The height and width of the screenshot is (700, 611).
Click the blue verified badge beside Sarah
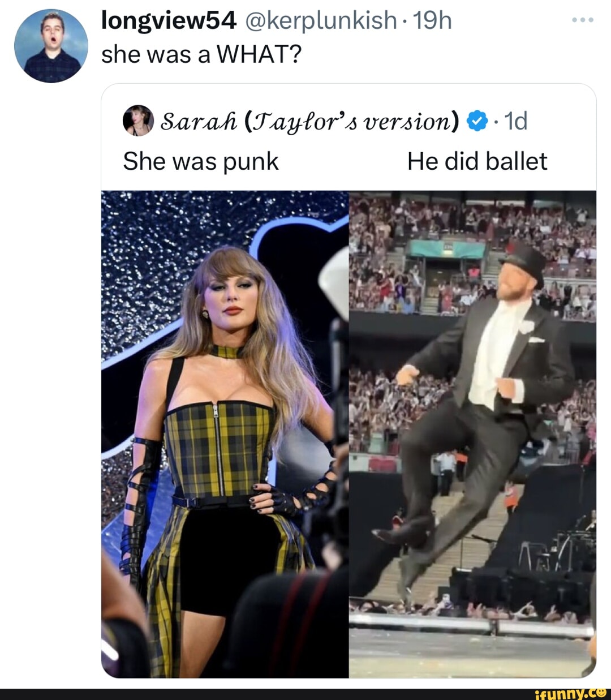point(476,121)
